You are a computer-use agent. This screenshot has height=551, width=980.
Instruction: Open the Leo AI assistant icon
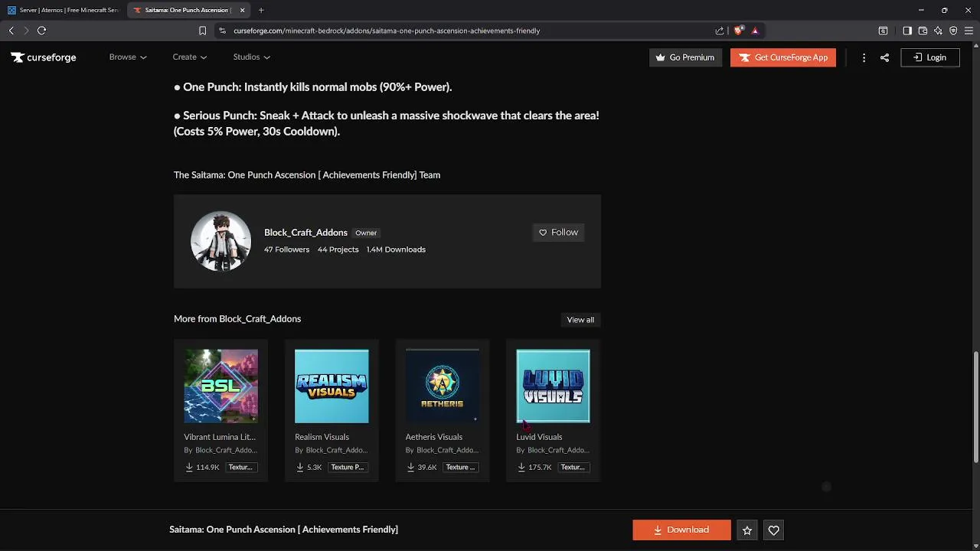point(938,31)
